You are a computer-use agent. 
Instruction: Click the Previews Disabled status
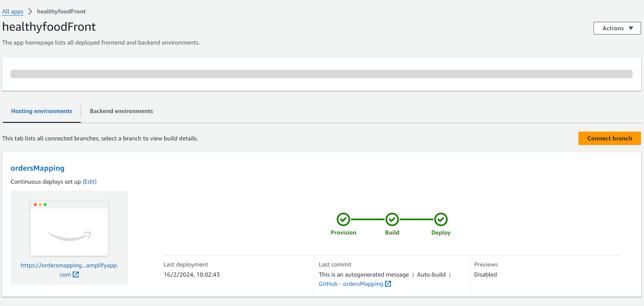tap(486, 274)
